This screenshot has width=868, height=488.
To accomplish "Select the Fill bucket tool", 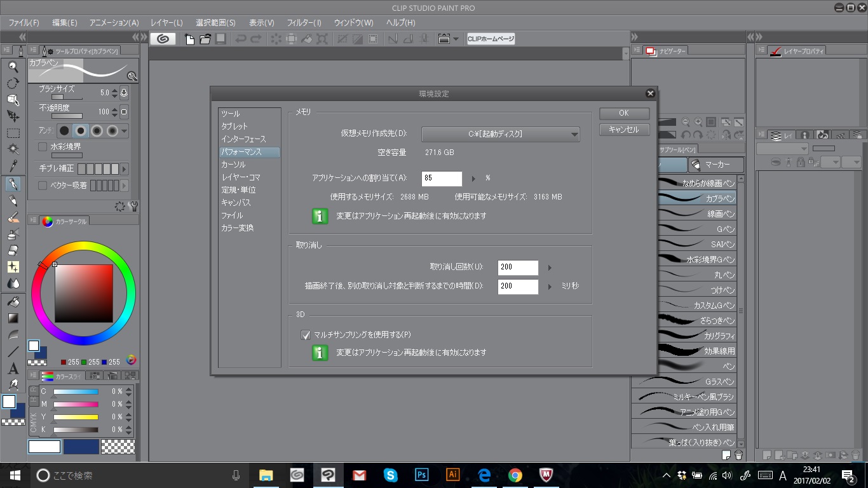I will click(x=13, y=302).
